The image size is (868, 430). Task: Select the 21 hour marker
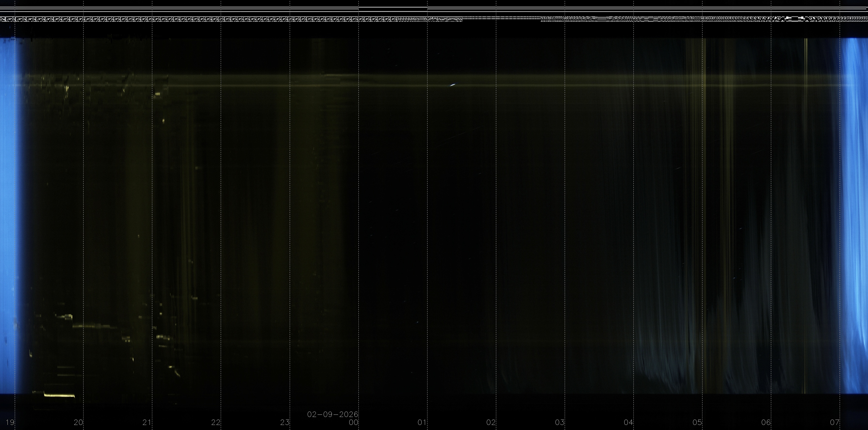(147, 422)
